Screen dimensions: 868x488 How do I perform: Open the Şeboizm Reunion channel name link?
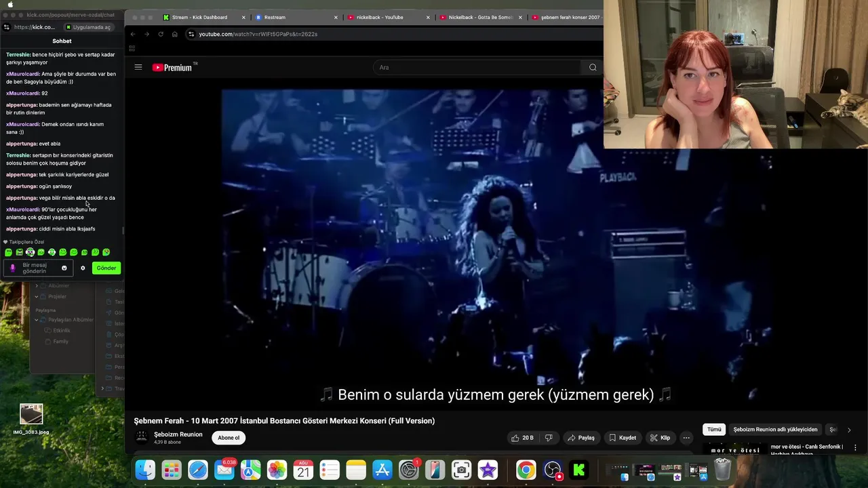pos(178,434)
